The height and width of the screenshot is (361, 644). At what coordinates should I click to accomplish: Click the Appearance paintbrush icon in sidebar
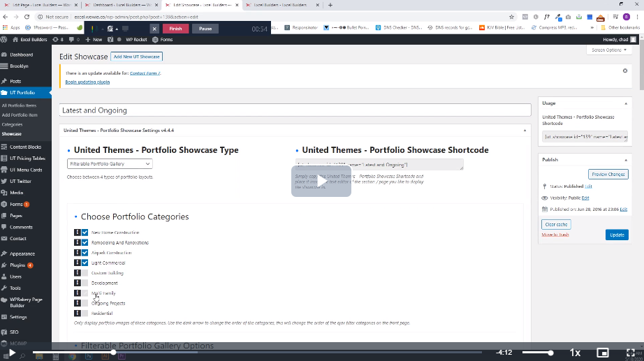[5, 254]
